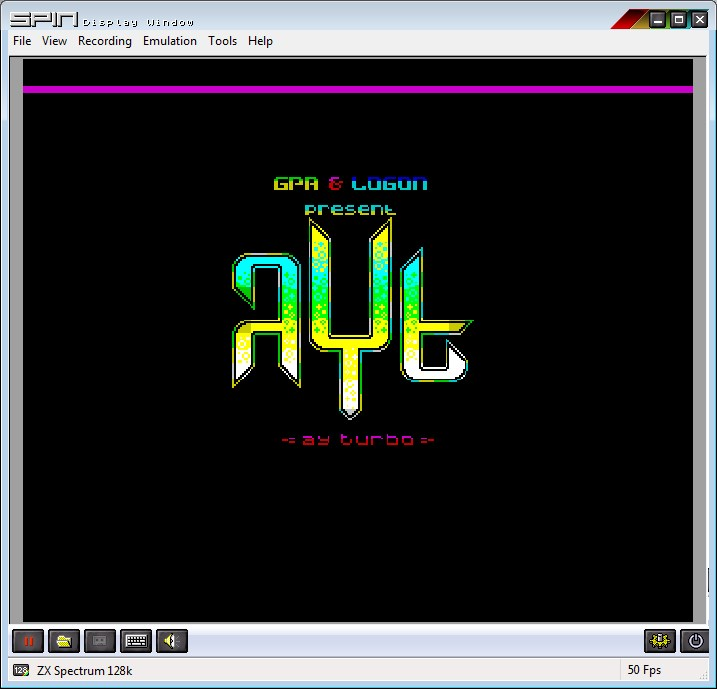Click the 50 Fps status indicator
This screenshot has width=717, height=689.
644,670
